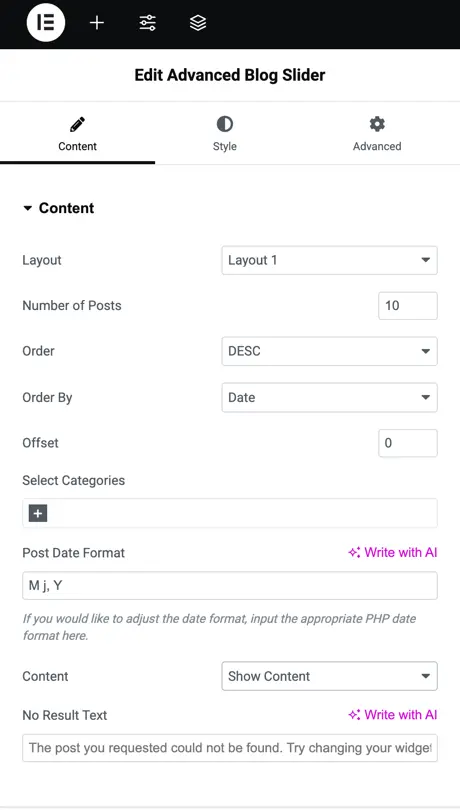Switch to the Style tab

tap(225, 133)
